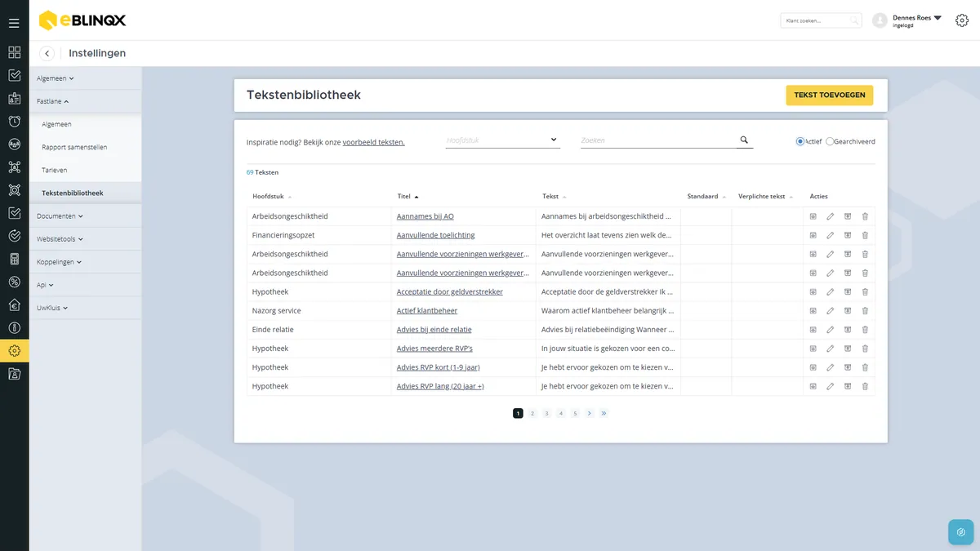The image size is (980, 551).
Task: Open the info circle icon in the left icon bar
Action: pos(14,328)
